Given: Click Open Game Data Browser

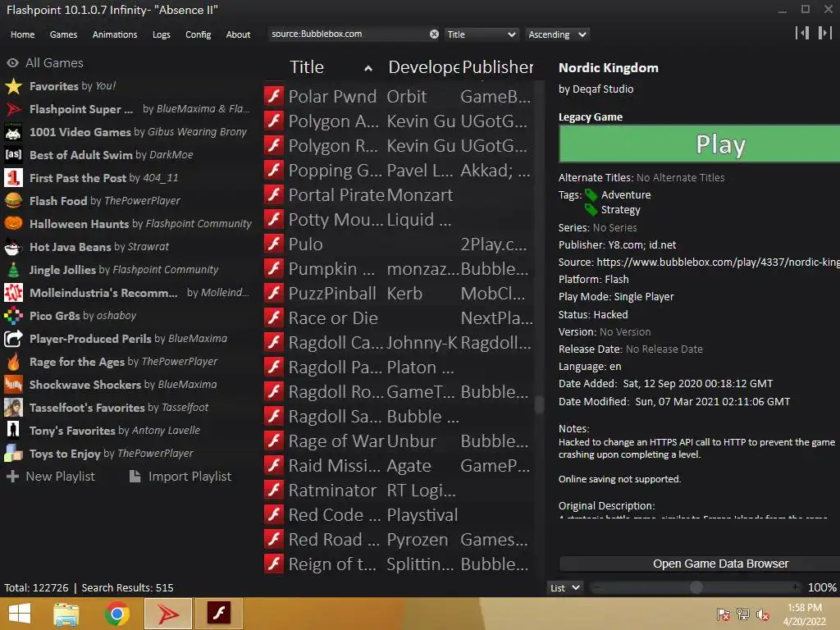Looking at the screenshot, I should tap(700, 564).
